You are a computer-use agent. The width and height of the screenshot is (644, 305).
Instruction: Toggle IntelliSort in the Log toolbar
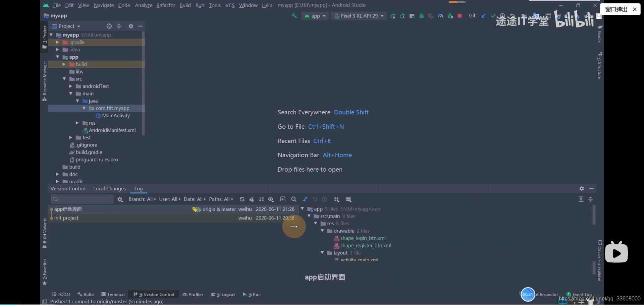pos(261,199)
